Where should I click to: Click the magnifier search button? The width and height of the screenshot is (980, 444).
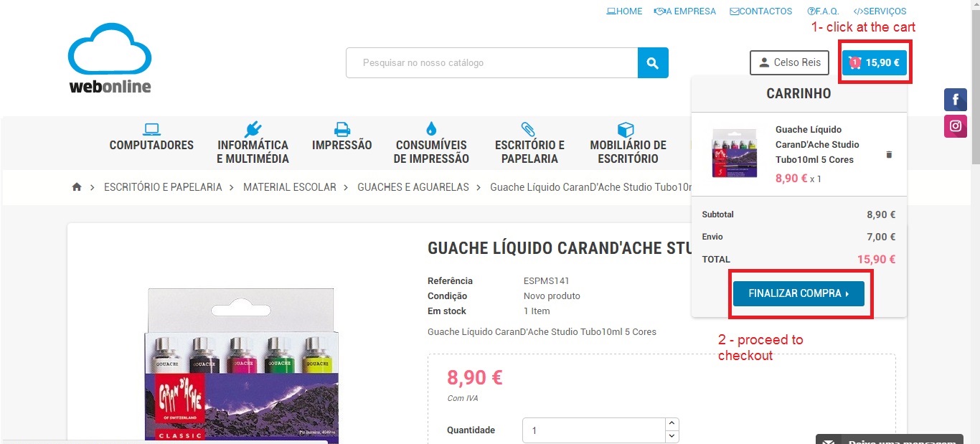(653, 63)
